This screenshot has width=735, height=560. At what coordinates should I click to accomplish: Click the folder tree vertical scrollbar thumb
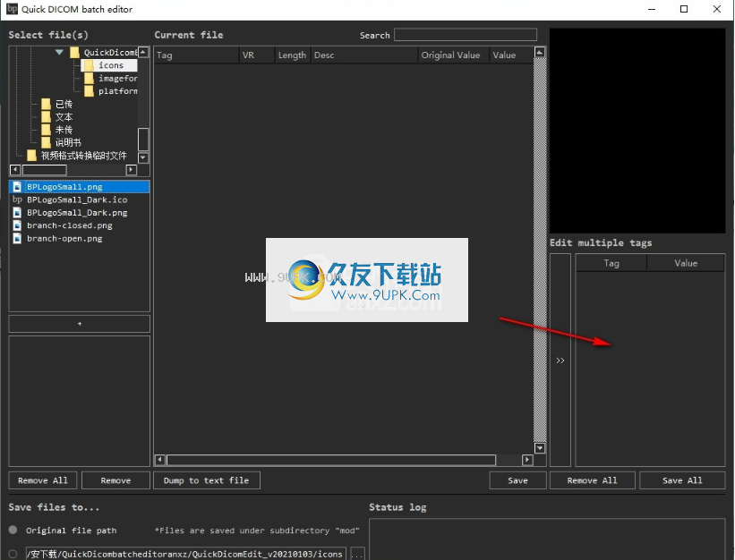143,139
